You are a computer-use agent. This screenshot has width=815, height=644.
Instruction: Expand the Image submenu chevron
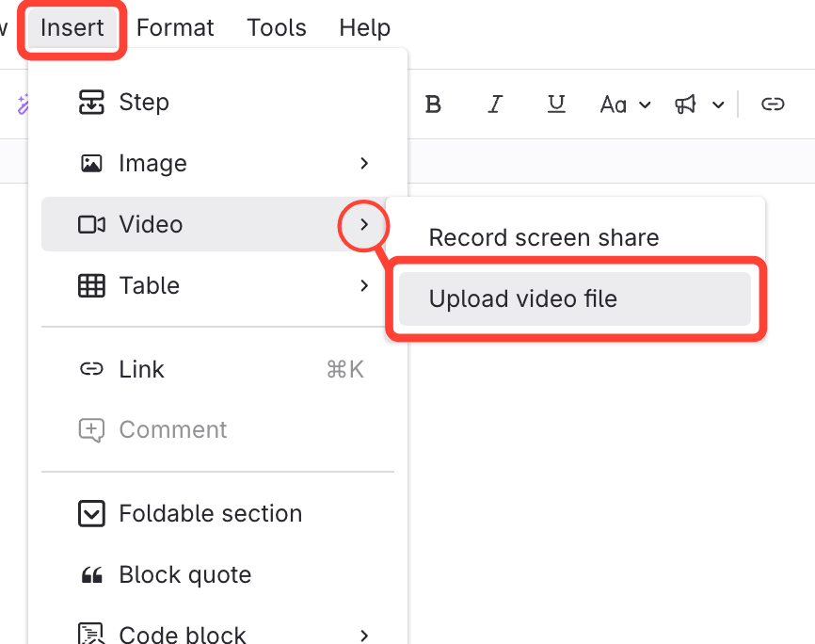tap(364, 163)
